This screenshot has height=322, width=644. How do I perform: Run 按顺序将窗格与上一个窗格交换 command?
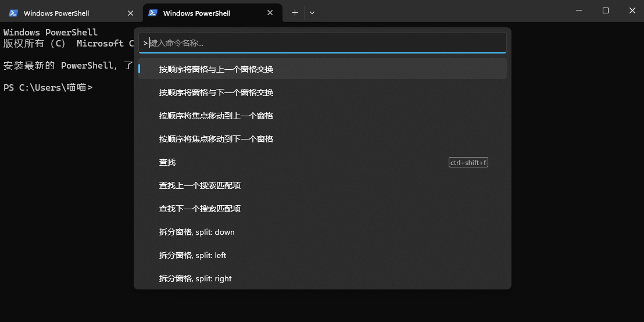tap(323, 69)
